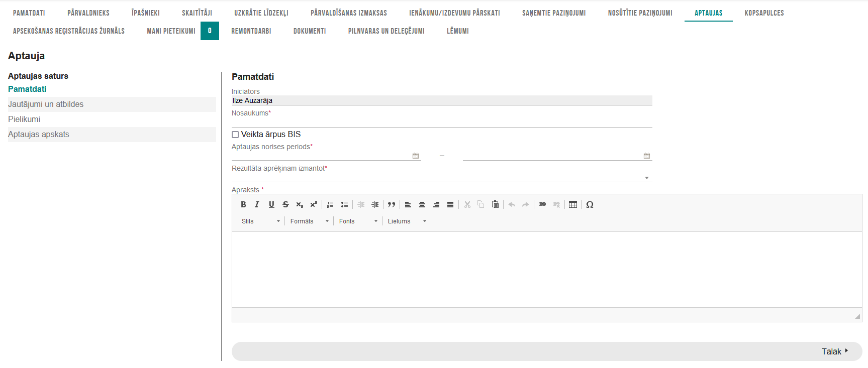The height and width of the screenshot is (368, 868).
Task: Check the Veikta ārpus BIS checkbox
Action: click(235, 135)
